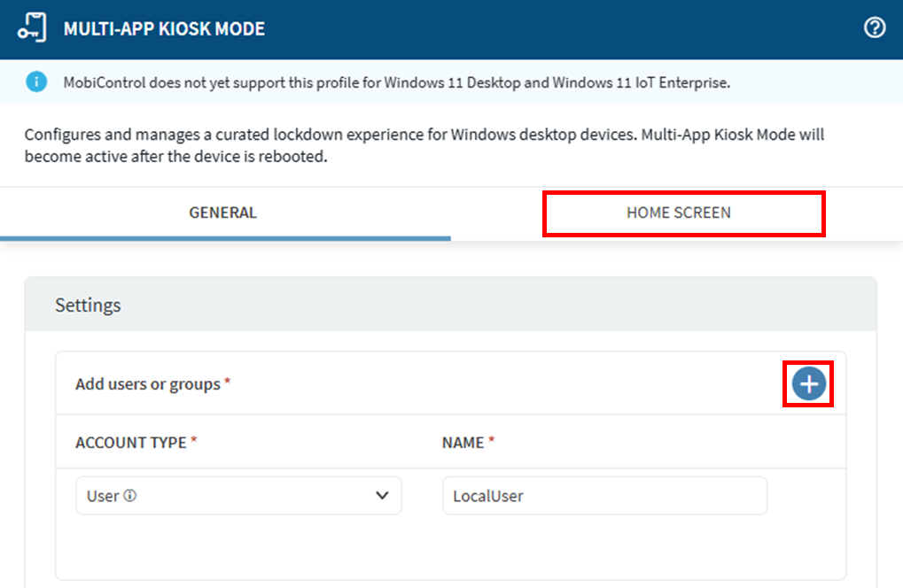Click the Multi-App Kiosk Mode title
The height and width of the screenshot is (588, 903).
(x=164, y=29)
